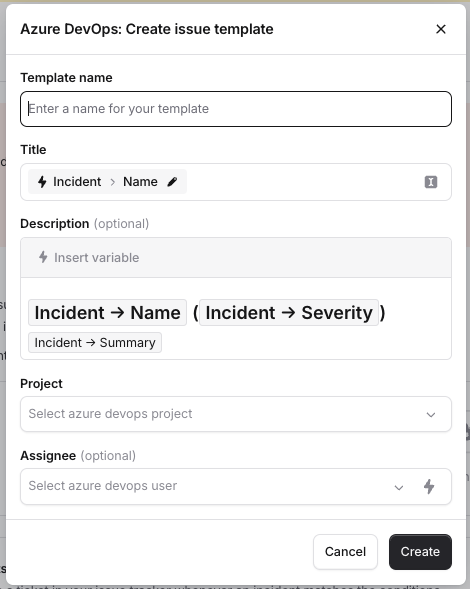Click the lightning variable icon in Assignee field
Screen dimensions: 470x589
coord(429,486)
